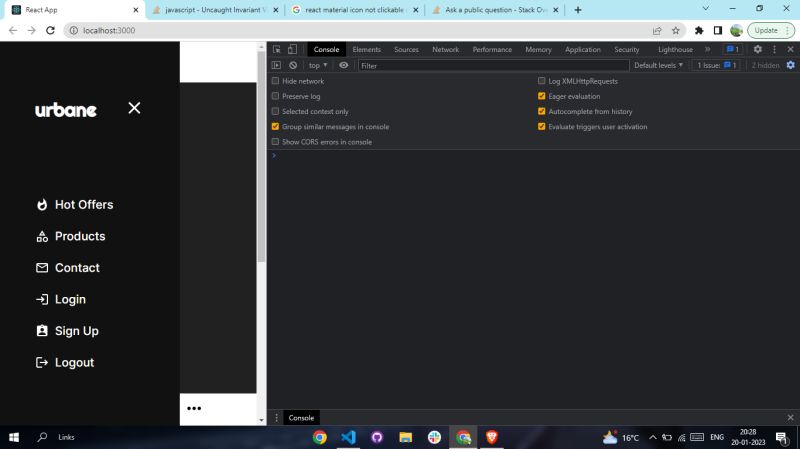Clear the console icon
Image resolution: width=800 pixels, height=449 pixels.
click(293, 65)
